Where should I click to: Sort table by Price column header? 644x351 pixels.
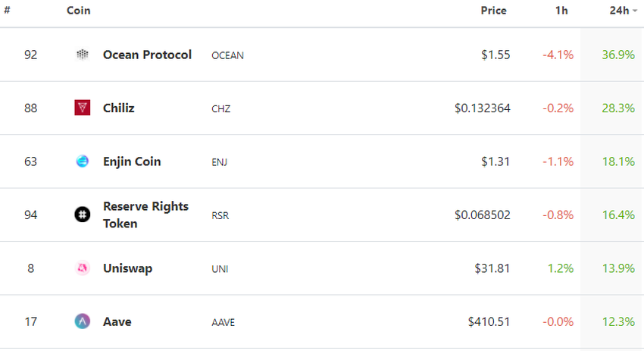(x=493, y=11)
